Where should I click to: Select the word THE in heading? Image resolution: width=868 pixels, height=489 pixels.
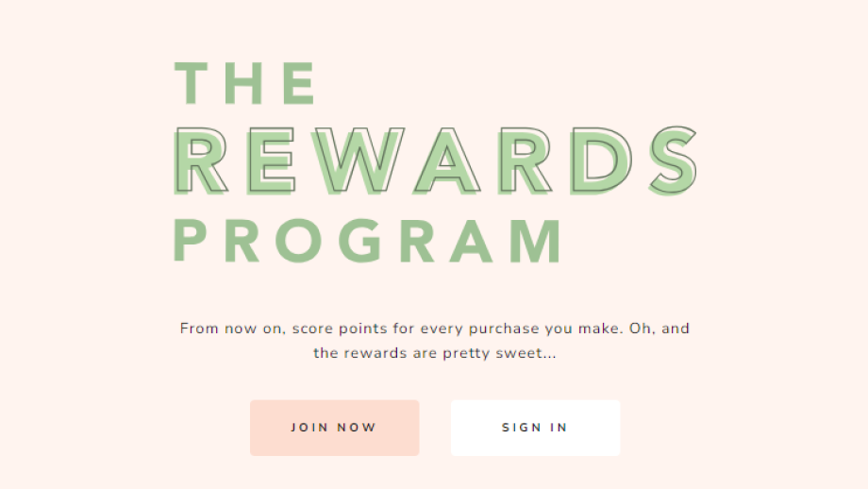[x=245, y=83]
